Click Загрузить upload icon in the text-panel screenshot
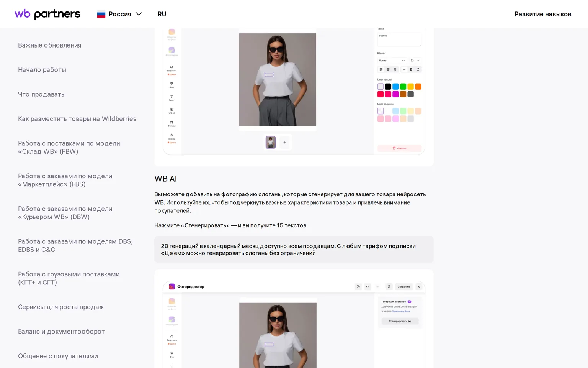Screen dimensions: 588x368 pyautogui.click(x=171, y=67)
